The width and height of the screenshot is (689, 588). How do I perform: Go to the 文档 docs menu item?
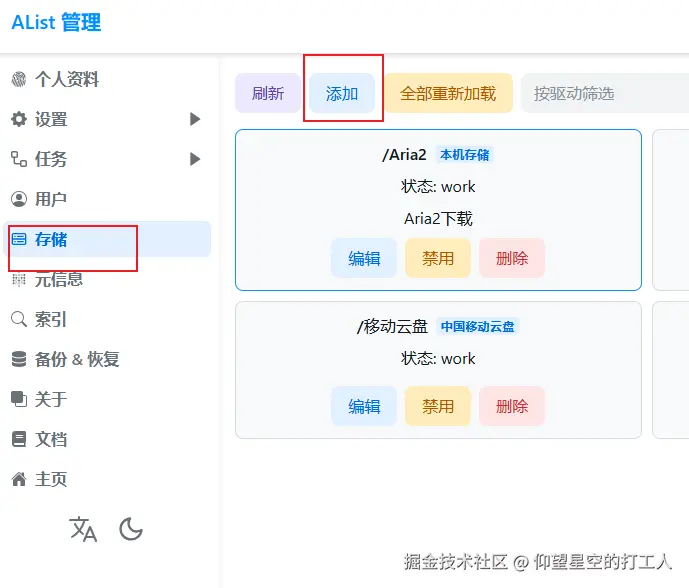point(51,440)
